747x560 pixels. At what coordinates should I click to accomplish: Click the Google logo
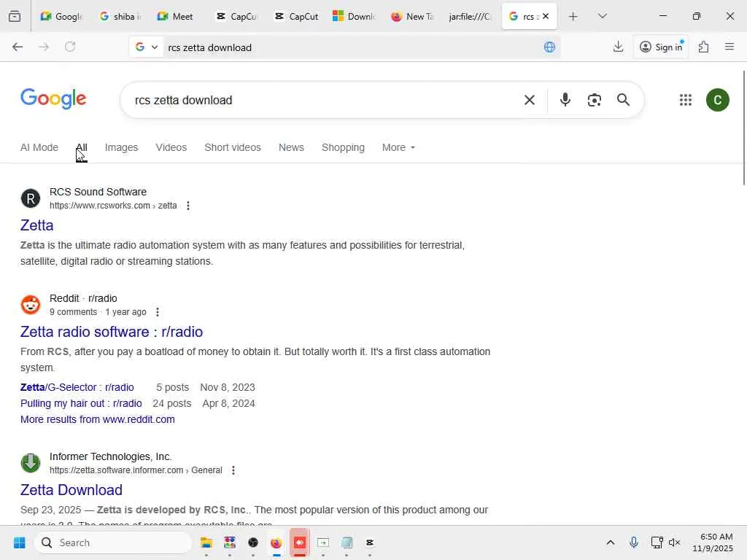(x=53, y=98)
